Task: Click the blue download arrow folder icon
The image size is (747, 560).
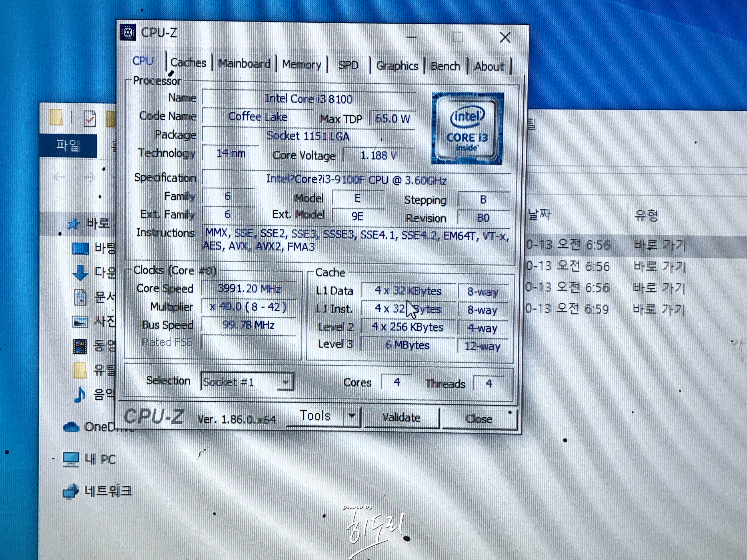Action: click(x=80, y=273)
